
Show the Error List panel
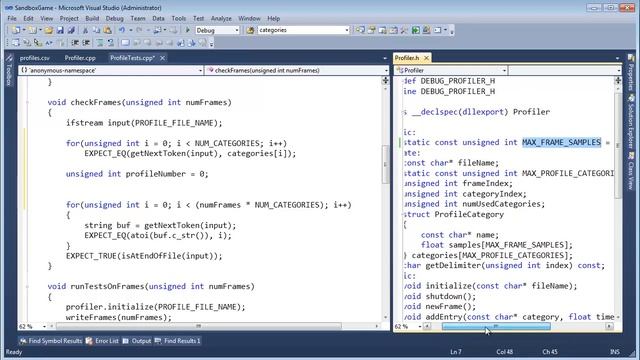(x=102, y=341)
